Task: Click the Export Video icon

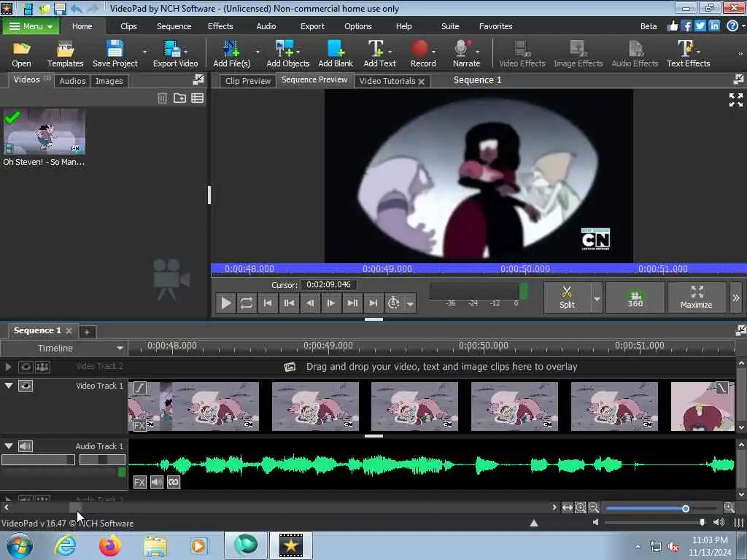Action: [x=175, y=54]
